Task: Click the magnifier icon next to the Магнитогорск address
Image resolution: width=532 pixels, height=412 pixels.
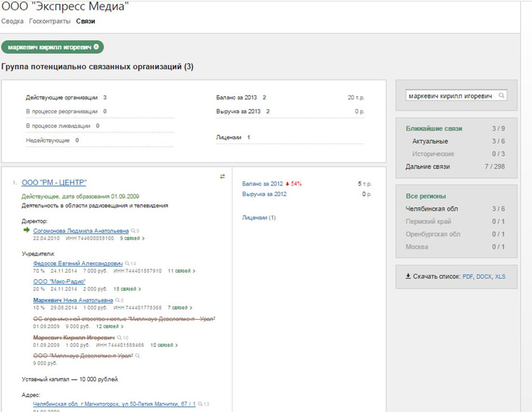Action: [x=200, y=404]
